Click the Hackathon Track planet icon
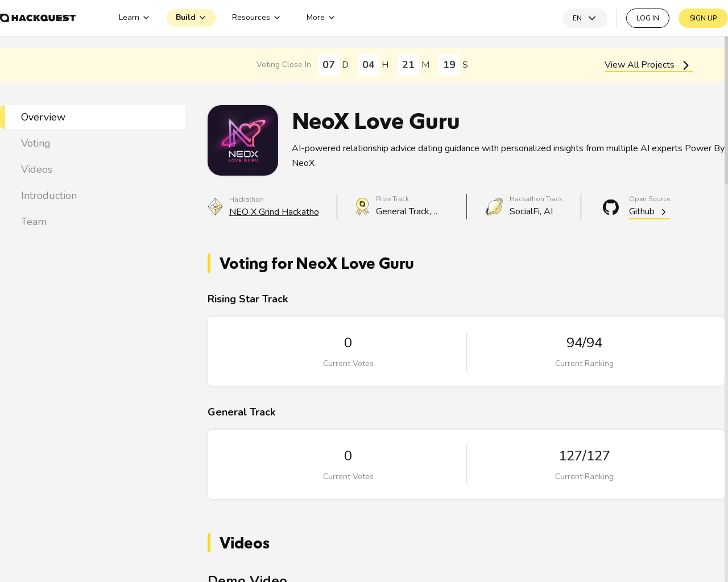The height and width of the screenshot is (582, 728). [x=494, y=206]
